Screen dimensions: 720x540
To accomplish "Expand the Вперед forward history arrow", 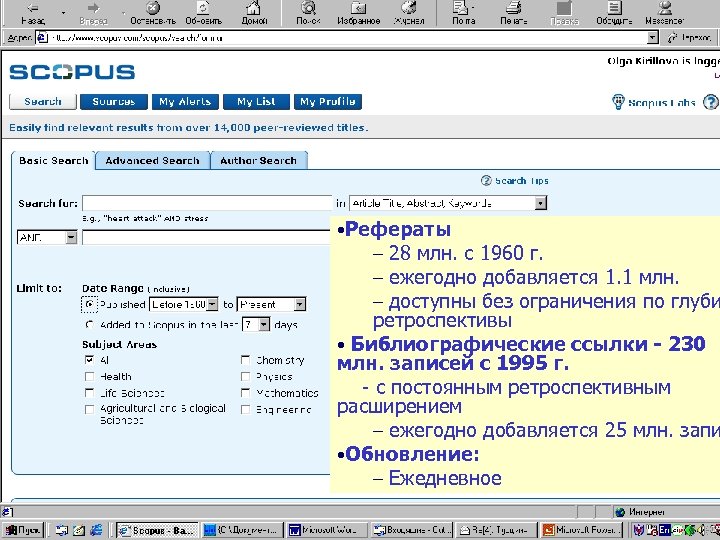I will pyautogui.click(x=124, y=13).
